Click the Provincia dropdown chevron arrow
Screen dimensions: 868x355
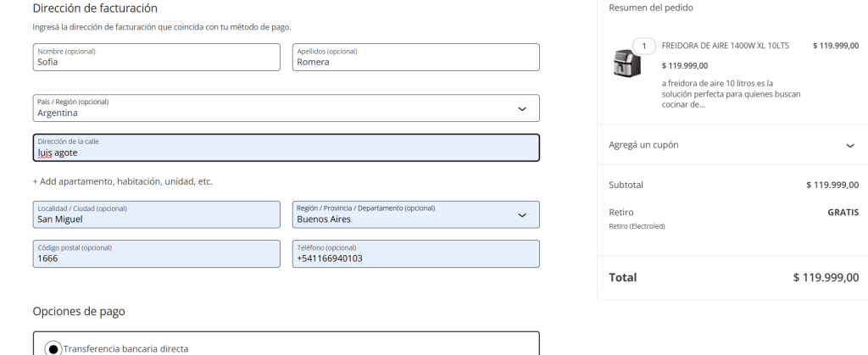point(522,215)
